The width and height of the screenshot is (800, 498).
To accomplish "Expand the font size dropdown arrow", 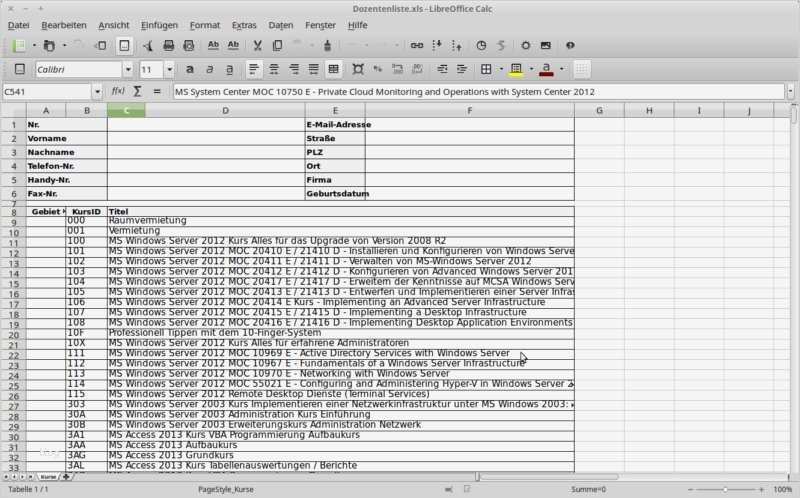I will click(x=169, y=69).
